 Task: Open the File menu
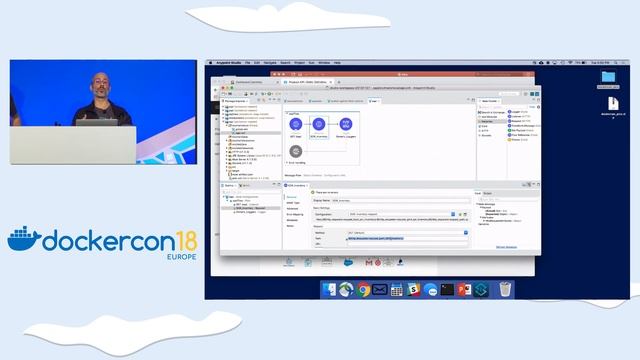pyautogui.click(x=248, y=63)
